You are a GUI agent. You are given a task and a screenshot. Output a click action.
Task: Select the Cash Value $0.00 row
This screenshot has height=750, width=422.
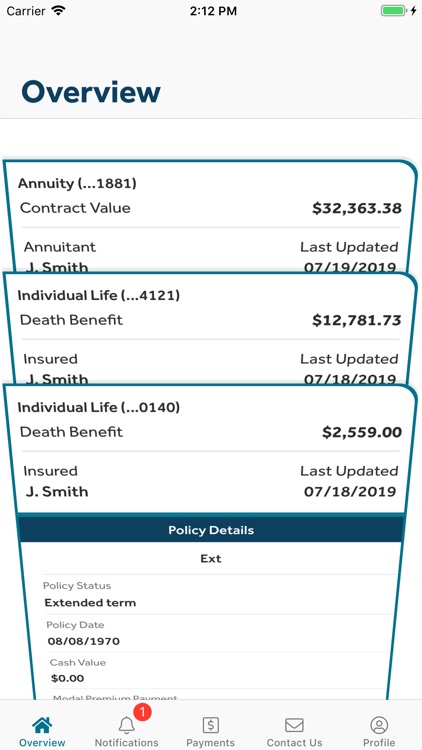218,671
